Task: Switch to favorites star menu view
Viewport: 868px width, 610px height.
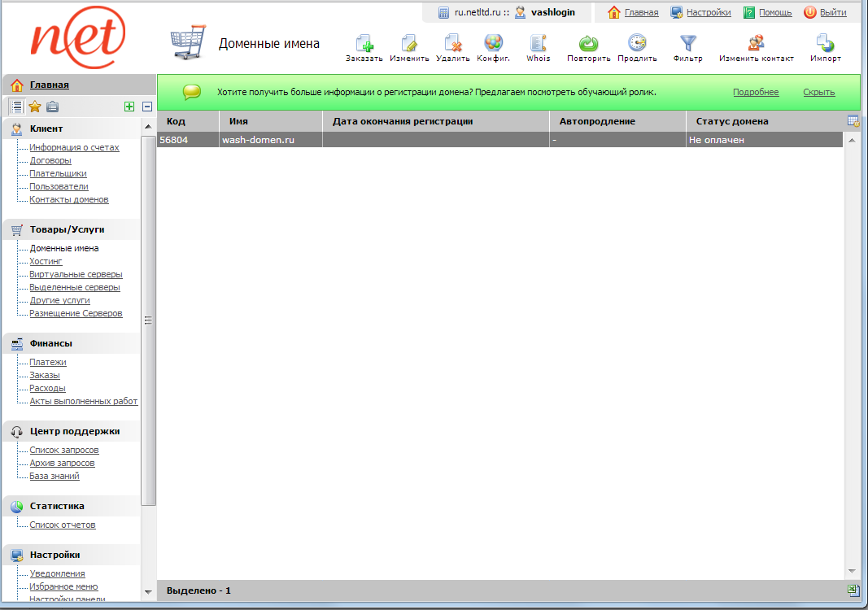Action: 35,107
